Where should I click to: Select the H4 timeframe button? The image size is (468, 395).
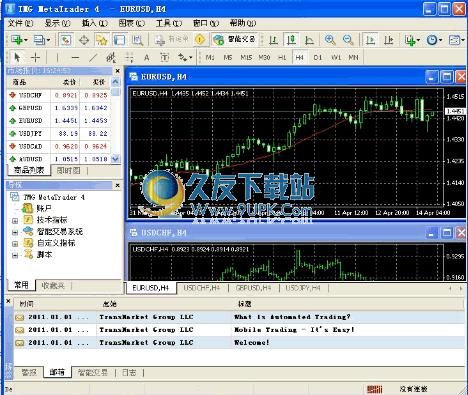(x=299, y=58)
